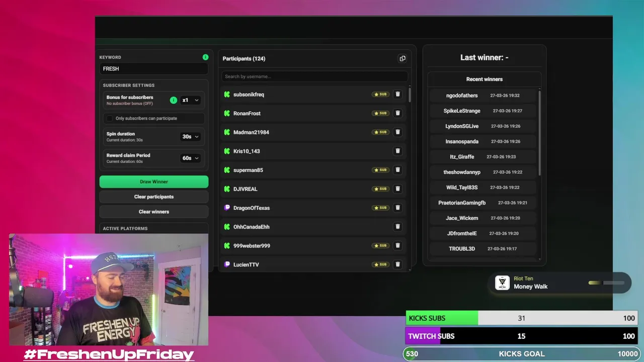Delete 999webster999 using trash icon
Image resolution: width=644 pixels, height=362 pixels.
(397, 245)
